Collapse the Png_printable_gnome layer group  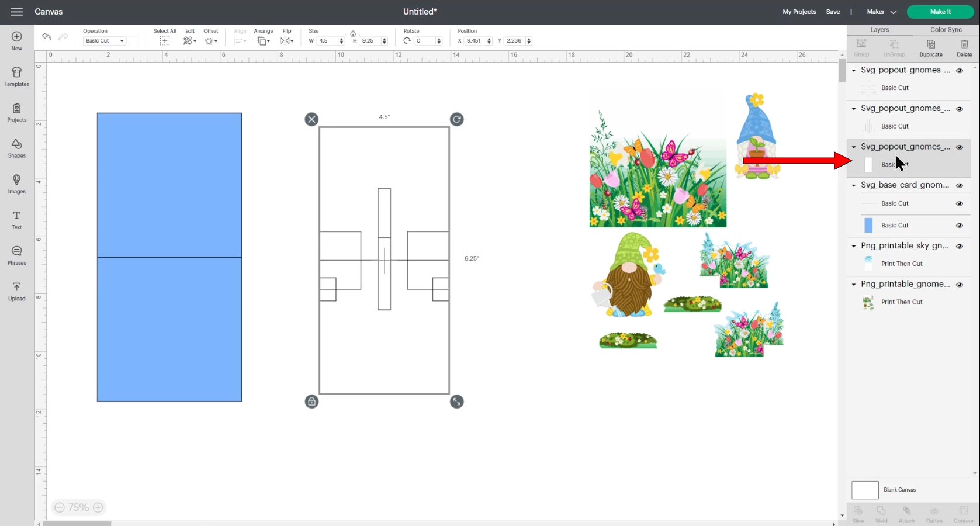coord(854,285)
